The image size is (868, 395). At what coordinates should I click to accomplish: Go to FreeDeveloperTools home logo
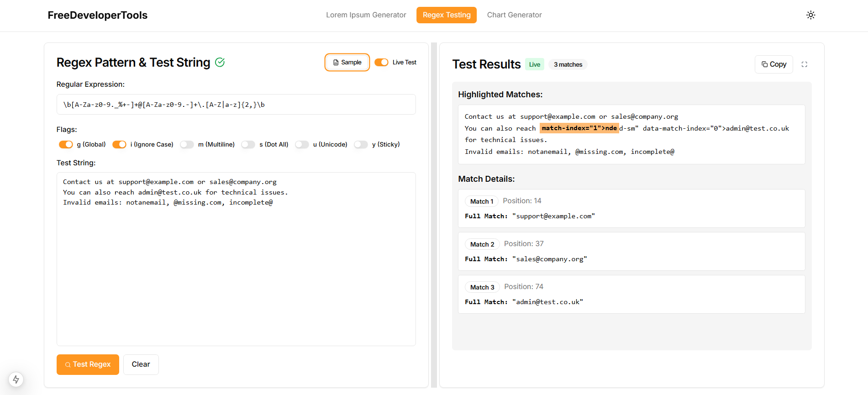point(97,15)
